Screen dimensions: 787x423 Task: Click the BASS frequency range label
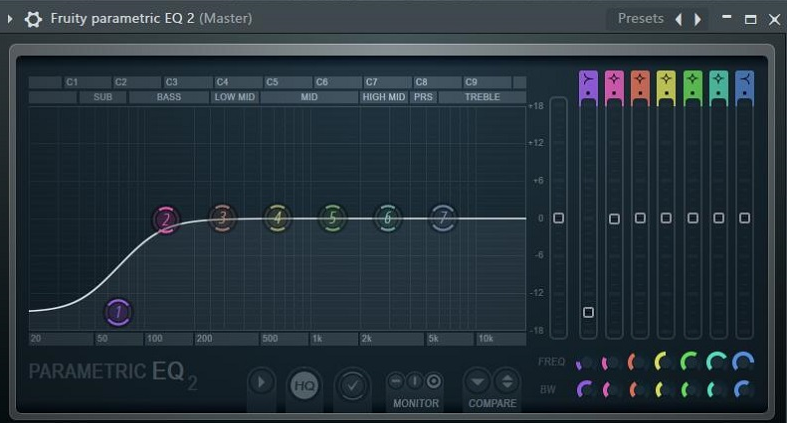pos(169,97)
